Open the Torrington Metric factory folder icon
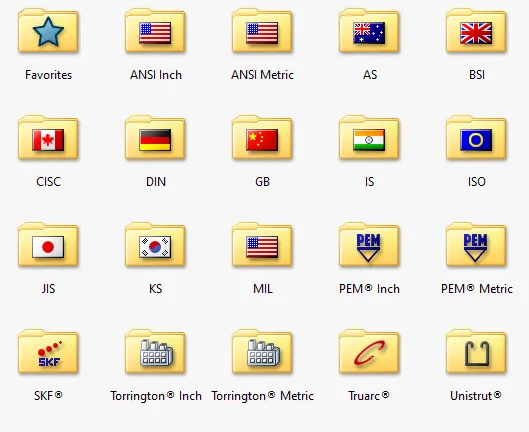The height and width of the screenshot is (432, 529). point(262,352)
